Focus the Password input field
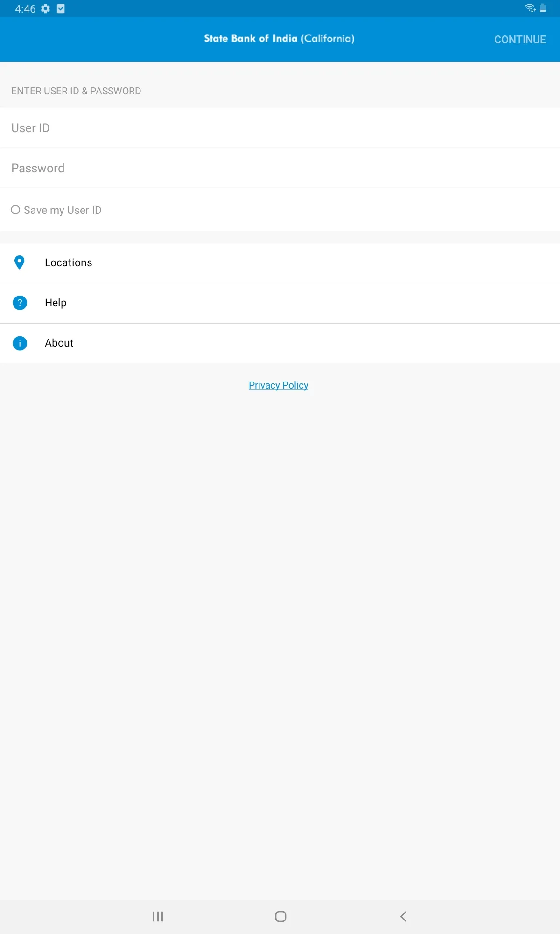This screenshot has width=560, height=934. pos(280,168)
